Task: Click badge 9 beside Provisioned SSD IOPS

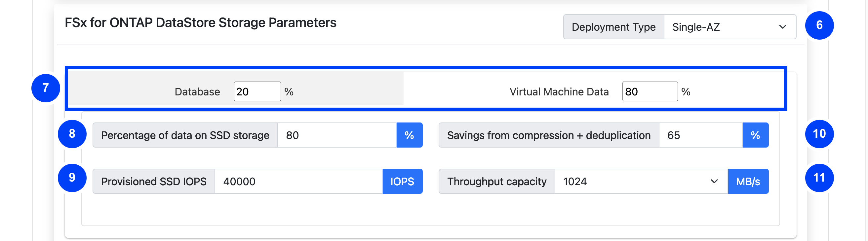Action: [71, 177]
